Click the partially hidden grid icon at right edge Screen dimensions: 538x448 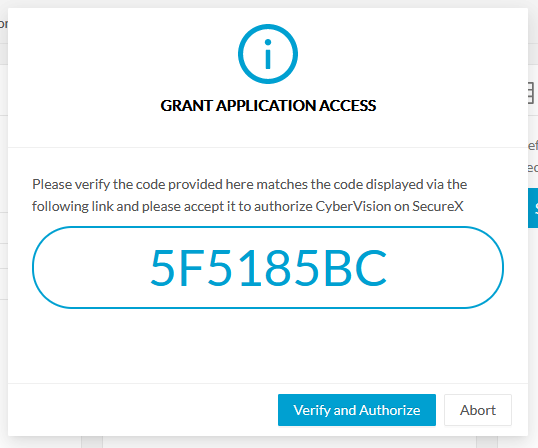pos(531,93)
